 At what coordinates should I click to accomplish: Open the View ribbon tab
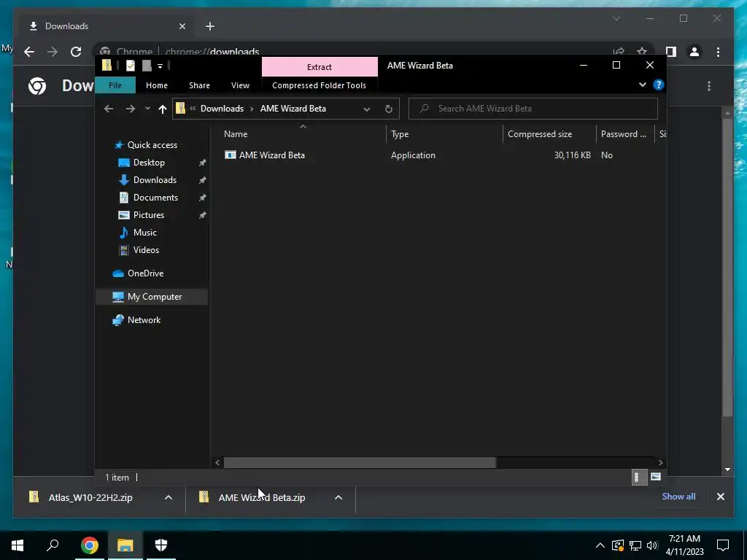tap(240, 85)
